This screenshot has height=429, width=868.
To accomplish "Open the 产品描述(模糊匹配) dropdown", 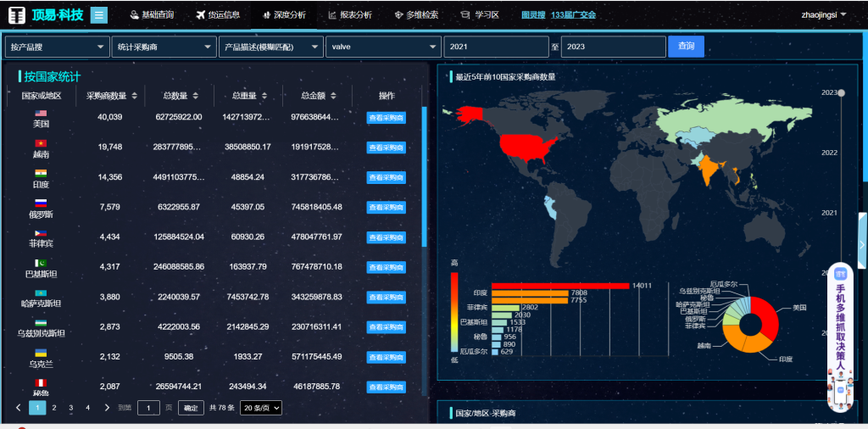I will tap(270, 47).
